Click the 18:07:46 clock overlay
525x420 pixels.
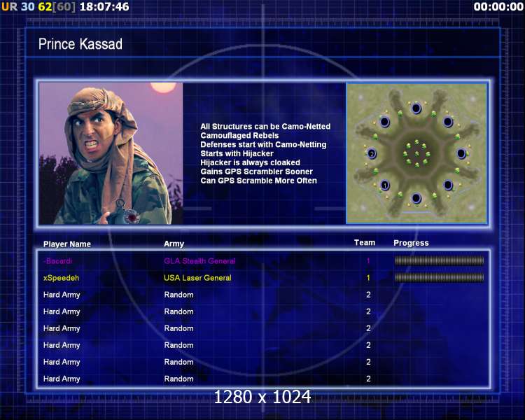104,7
